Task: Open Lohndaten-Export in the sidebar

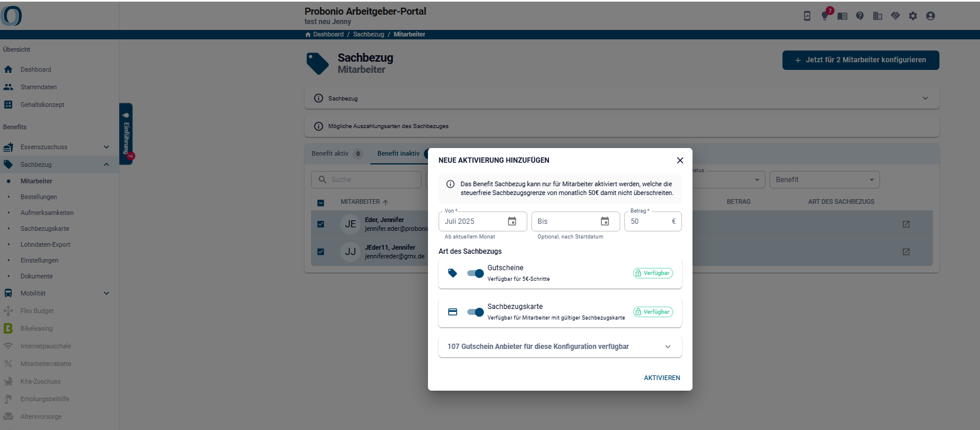Action: tap(45, 244)
